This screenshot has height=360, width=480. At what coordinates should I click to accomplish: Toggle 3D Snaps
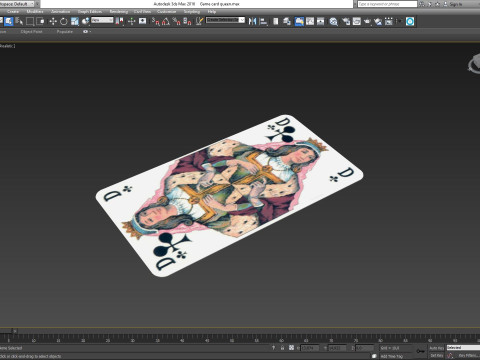click(156, 21)
